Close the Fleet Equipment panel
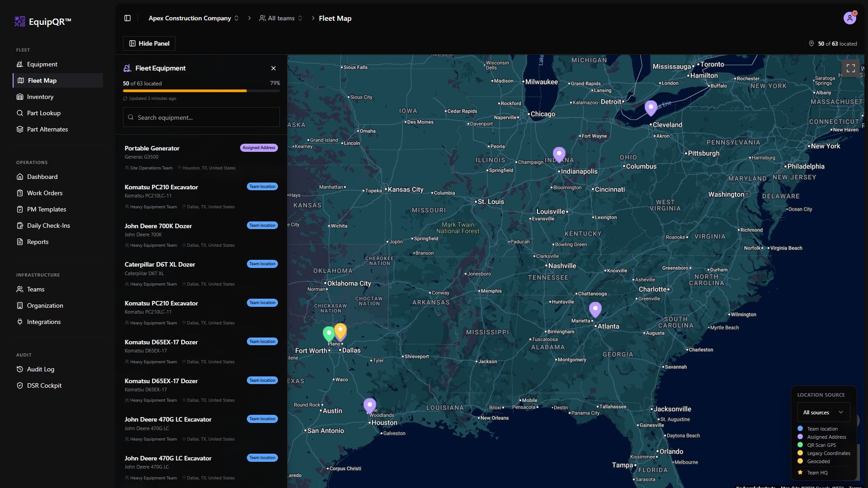The image size is (868, 488). [274, 68]
